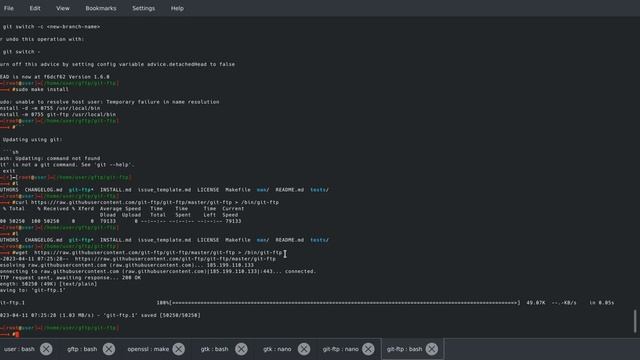This screenshot has width=640, height=360.
Task: Open the Help menu
Action: click(177, 8)
